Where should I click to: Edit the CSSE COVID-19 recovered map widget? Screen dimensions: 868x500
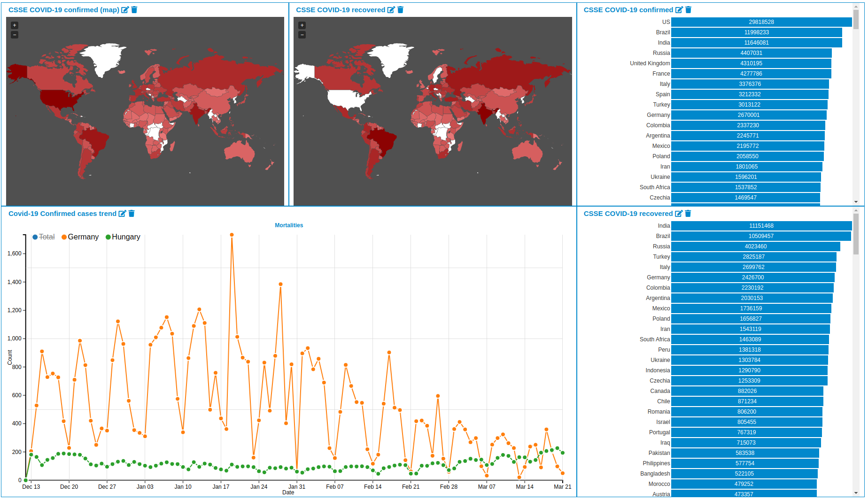tap(391, 10)
